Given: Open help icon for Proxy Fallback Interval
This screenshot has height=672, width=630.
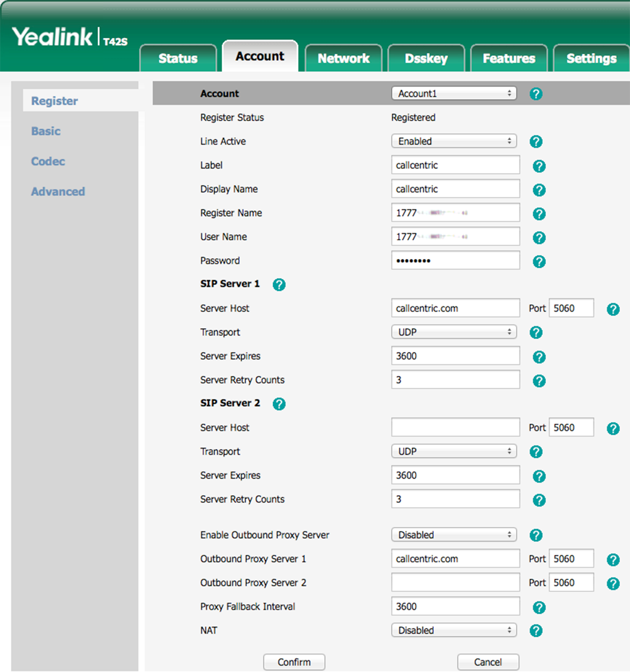Looking at the screenshot, I should (539, 607).
